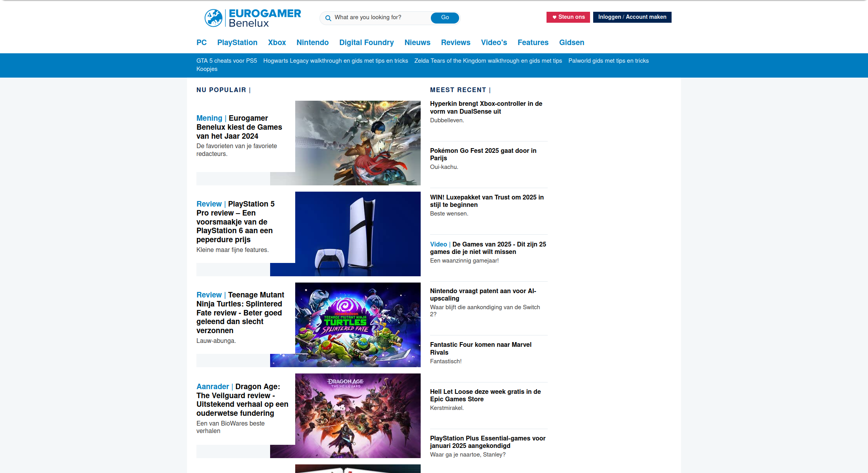
Task: Open the Digital Foundry page
Action: [x=366, y=43]
